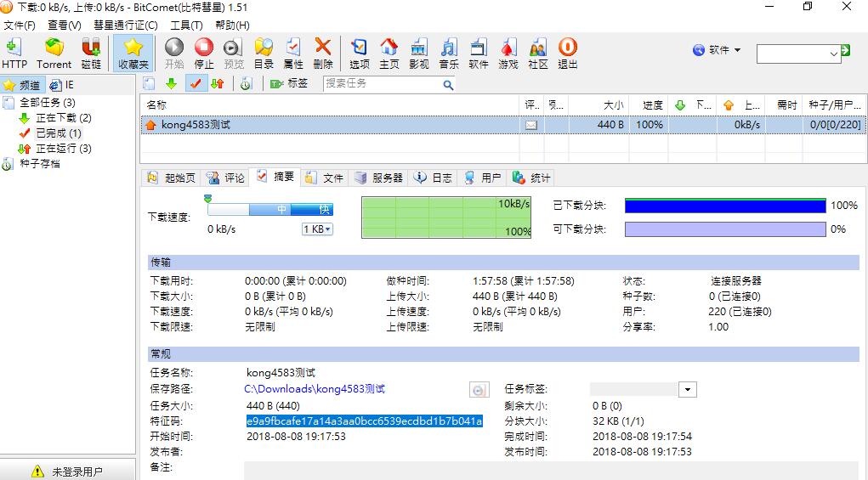This screenshot has width=868, height=480.
Task: Click the 未登录用户 status at bottom
Action: click(x=67, y=472)
